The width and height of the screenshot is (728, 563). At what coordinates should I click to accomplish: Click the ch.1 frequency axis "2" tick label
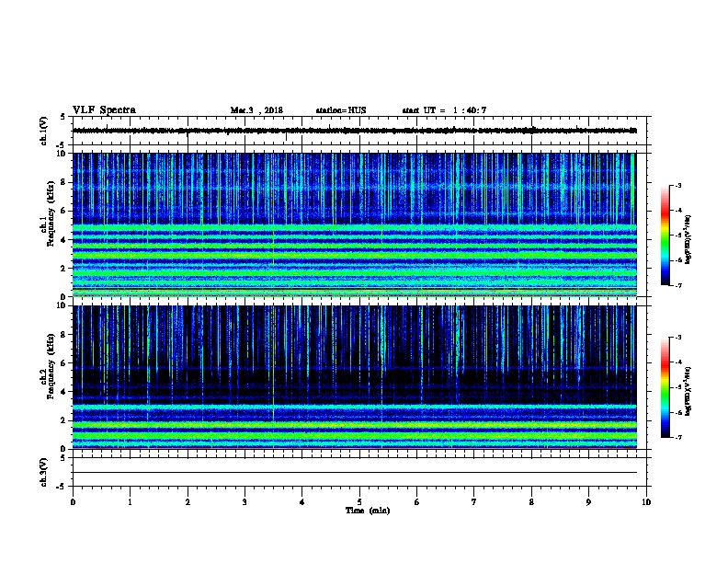[x=63, y=268]
